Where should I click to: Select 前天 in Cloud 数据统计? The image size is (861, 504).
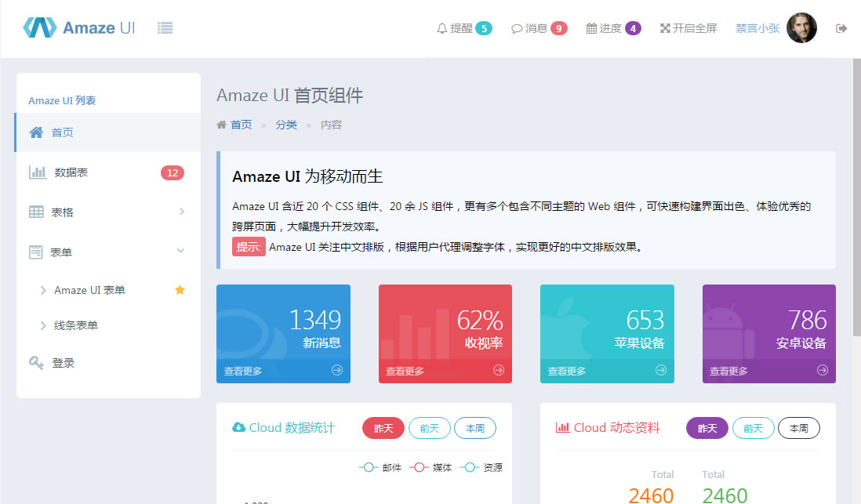click(x=430, y=428)
